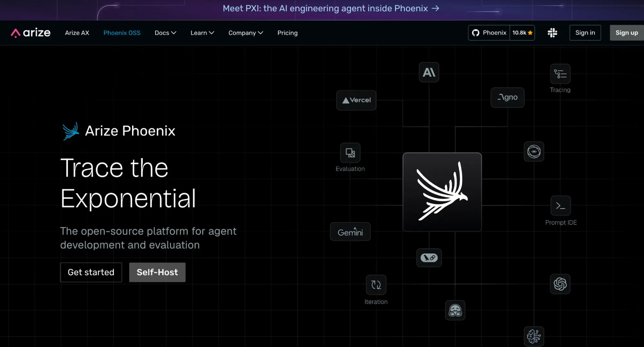Open the Arize AX nav item
644x347 pixels.
pyautogui.click(x=77, y=33)
